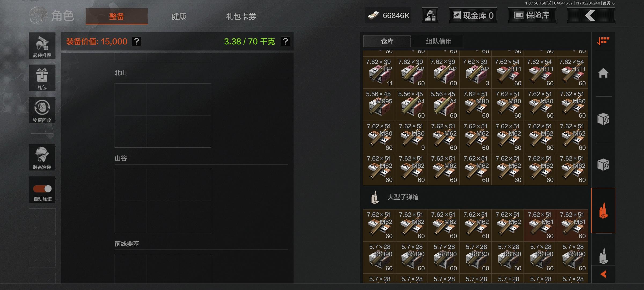Switch to the 健康 tab
This screenshot has width=644, height=290.
tap(179, 16)
